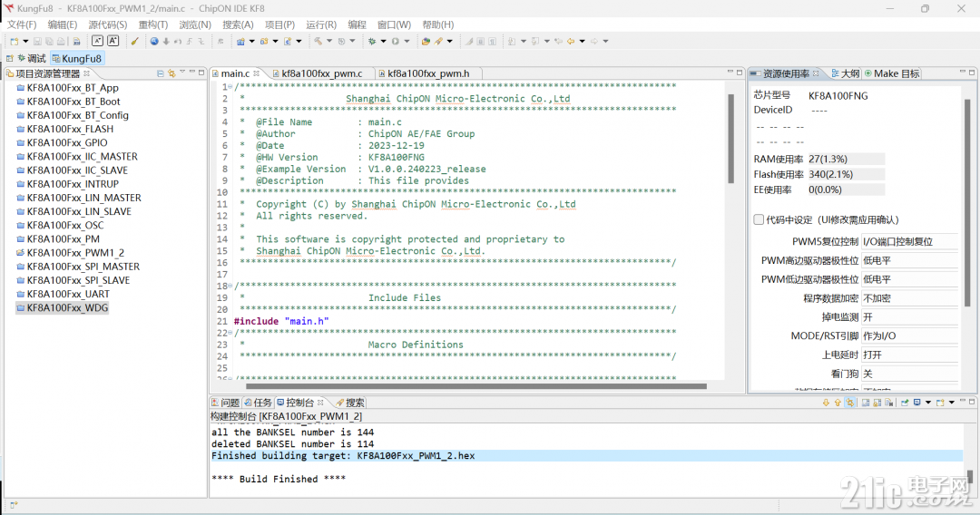The image size is (980, 515).
Task: Collapse the comment fold at line 18
Action: click(x=230, y=286)
